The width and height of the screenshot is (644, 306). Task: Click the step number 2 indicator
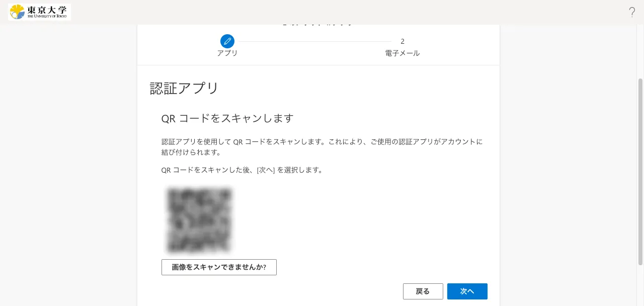(403, 41)
